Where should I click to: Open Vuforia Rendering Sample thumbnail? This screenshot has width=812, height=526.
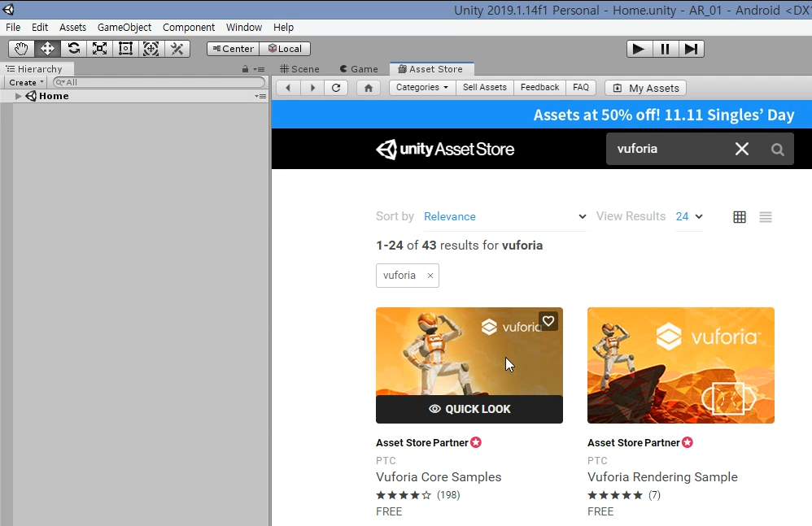pos(680,365)
